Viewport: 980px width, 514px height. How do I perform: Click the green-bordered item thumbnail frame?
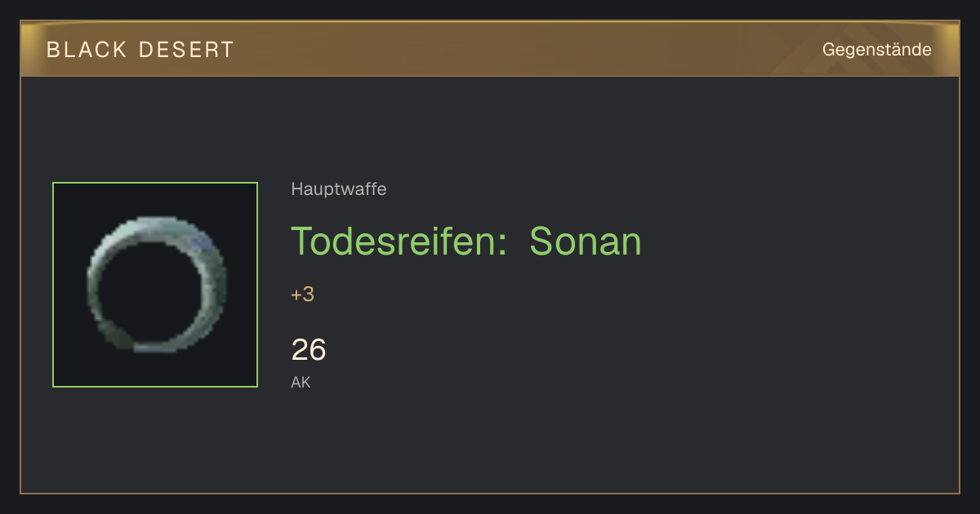pyautogui.click(x=155, y=285)
